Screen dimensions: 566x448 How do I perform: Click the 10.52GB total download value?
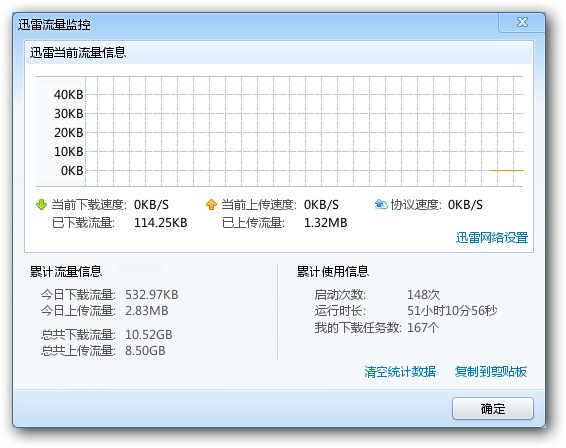(149, 335)
